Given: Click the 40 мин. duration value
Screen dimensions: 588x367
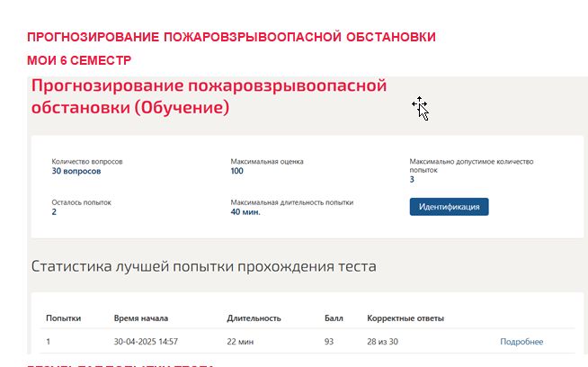Looking at the screenshot, I should click(x=245, y=212).
